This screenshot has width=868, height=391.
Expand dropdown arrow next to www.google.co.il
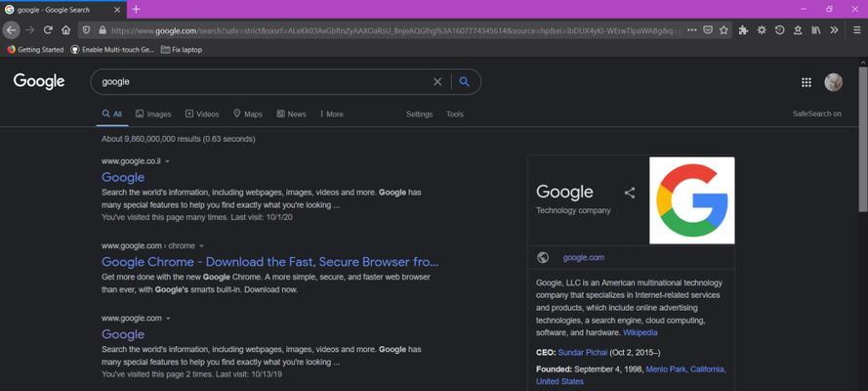tap(167, 161)
